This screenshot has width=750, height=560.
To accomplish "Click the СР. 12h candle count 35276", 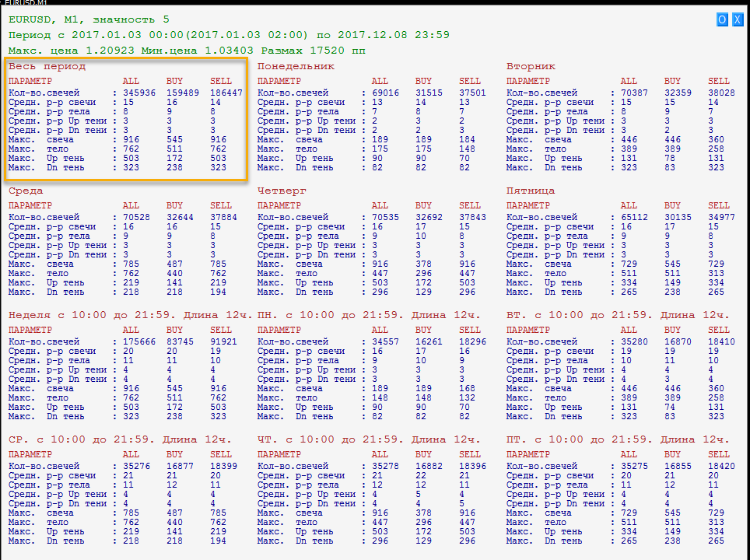I will tap(136, 466).
